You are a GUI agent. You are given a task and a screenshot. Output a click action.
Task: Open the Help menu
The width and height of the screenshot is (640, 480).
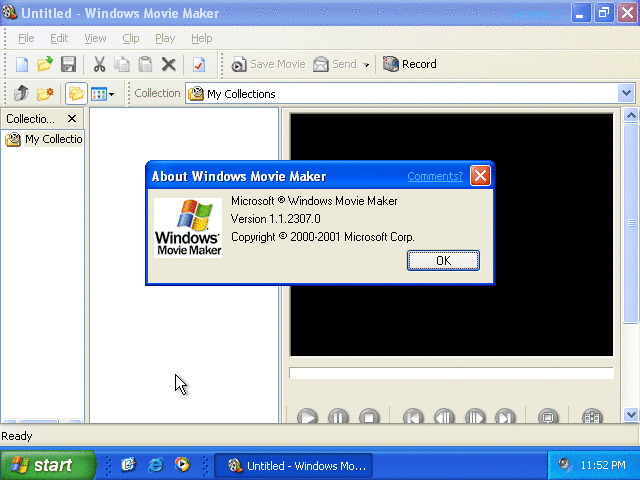[202, 38]
